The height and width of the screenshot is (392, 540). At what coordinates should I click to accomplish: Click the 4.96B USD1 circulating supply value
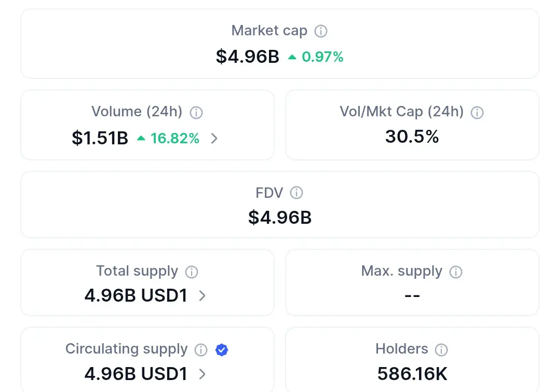(x=136, y=373)
